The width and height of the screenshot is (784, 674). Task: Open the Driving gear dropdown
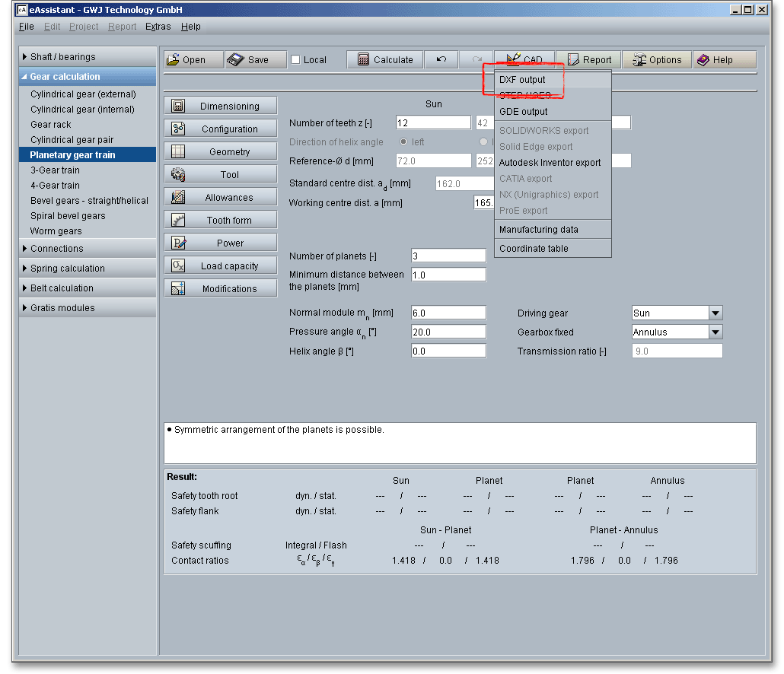pos(715,313)
